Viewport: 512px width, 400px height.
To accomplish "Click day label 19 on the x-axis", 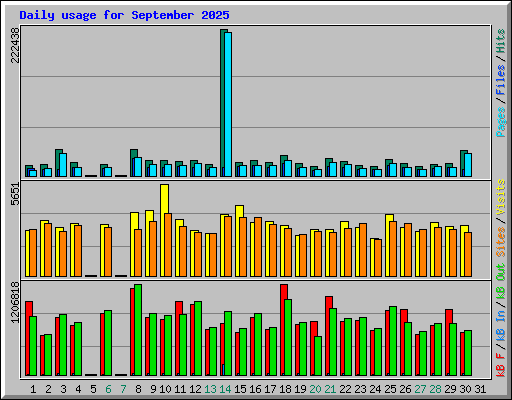I will 300,389.
